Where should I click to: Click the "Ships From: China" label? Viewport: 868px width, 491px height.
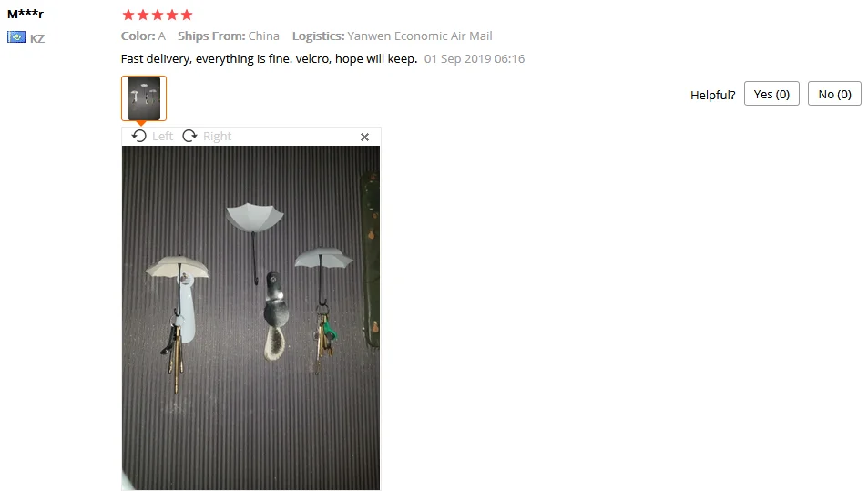pos(228,36)
